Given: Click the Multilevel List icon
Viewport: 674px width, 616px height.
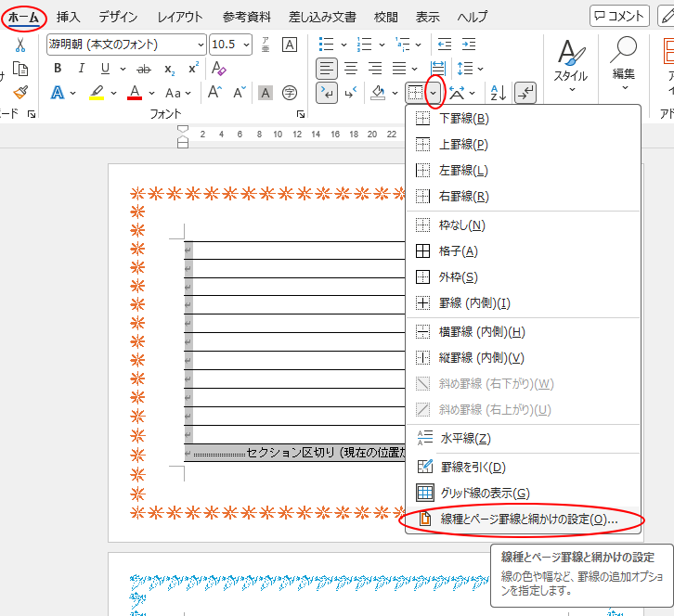Looking at the screenshot, I should point(403,45).
